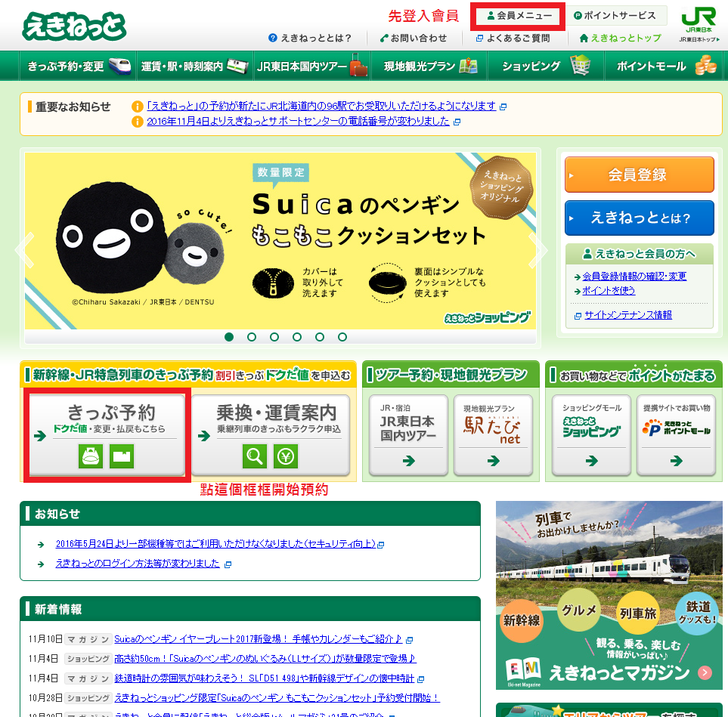Click the coins icon on ポイントモール tab

click(705, 65)
